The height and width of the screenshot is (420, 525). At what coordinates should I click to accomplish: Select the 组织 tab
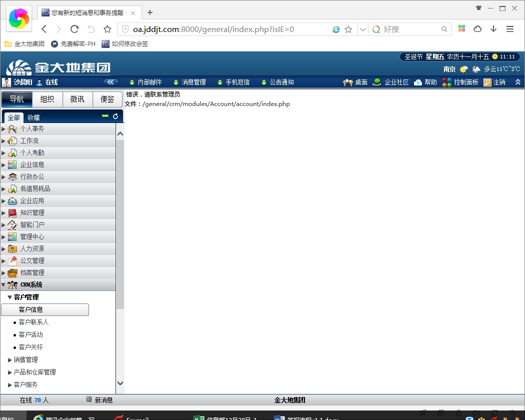47,99
